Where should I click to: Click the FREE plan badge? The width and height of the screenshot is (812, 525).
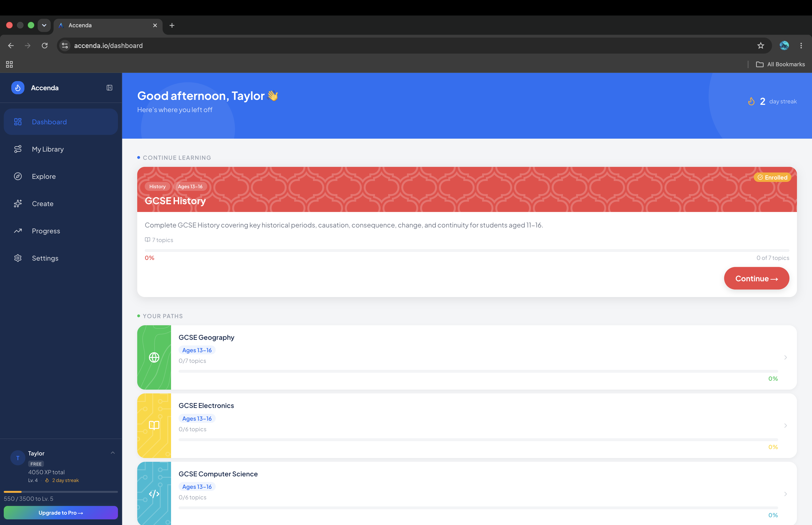[36, 464]
